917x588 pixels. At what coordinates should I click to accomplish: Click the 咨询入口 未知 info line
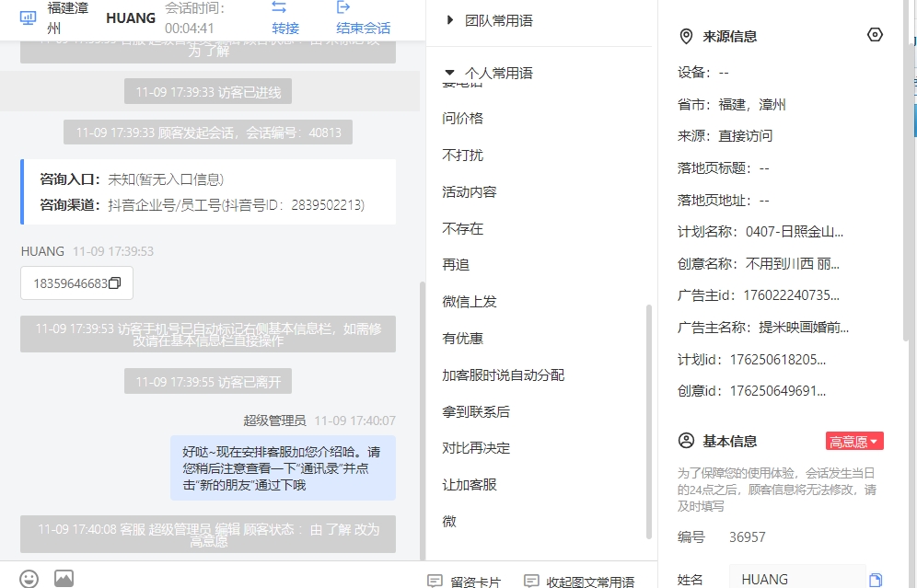pos(132,179)
